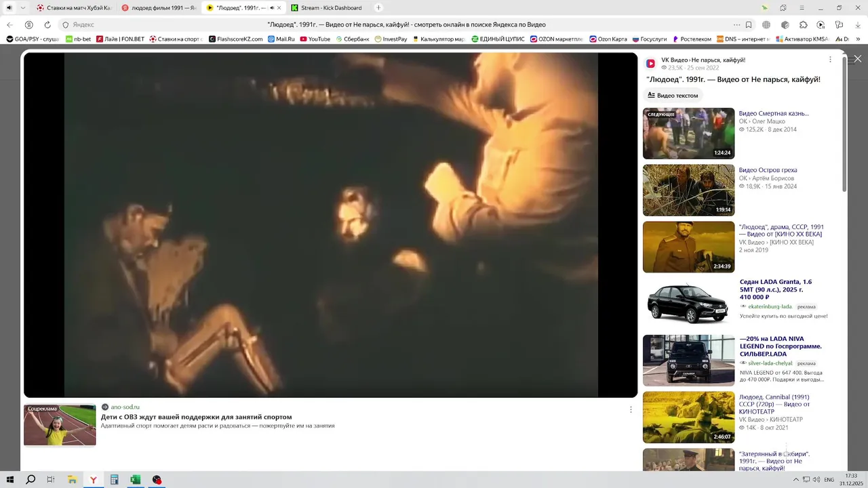Open video options three-dots menu

pos(830,60)
